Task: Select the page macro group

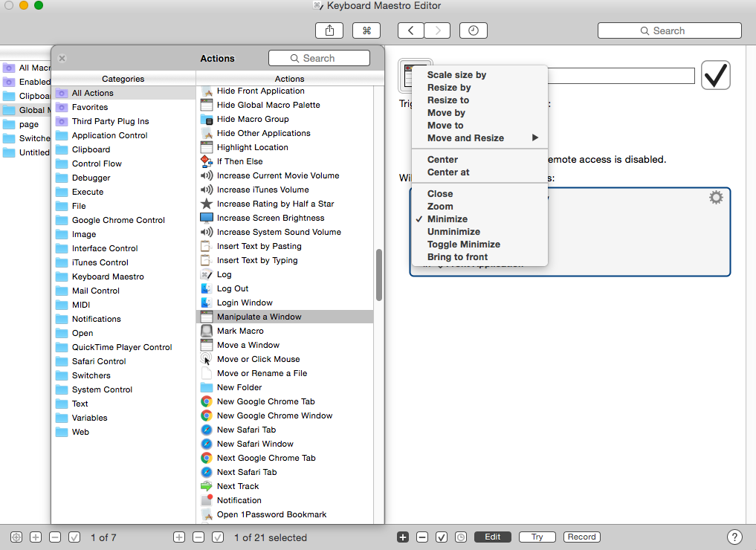Action: point(25,124)
